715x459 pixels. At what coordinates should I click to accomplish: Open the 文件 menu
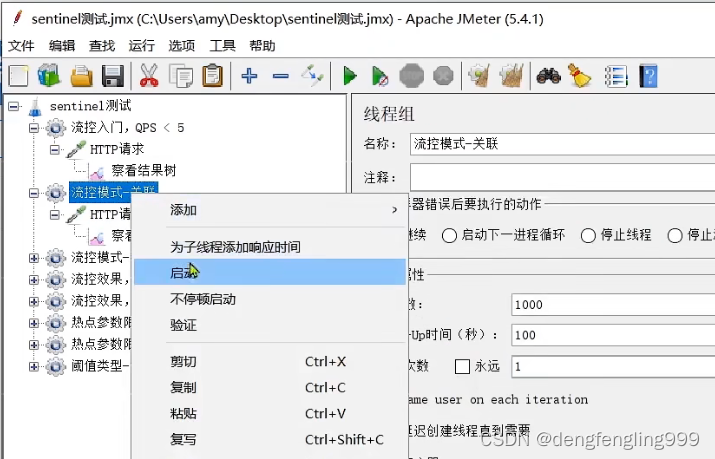pos(21,46)
